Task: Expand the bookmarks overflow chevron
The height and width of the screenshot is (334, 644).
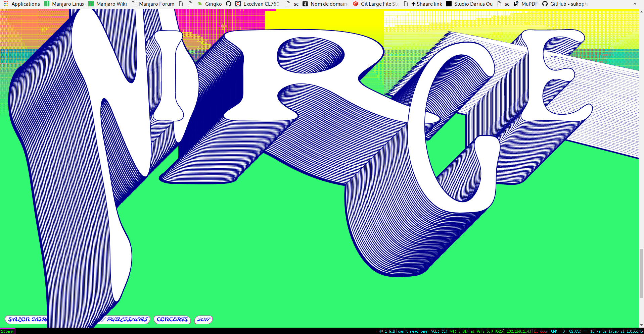Action: click(635, 4)
